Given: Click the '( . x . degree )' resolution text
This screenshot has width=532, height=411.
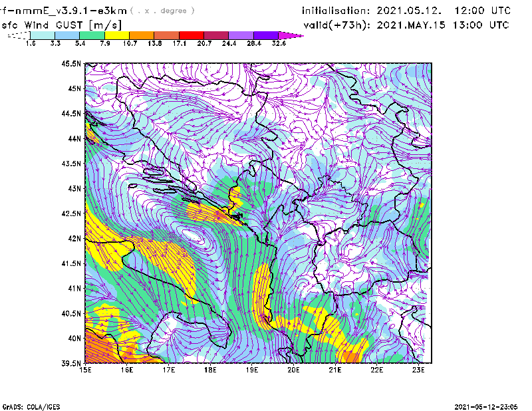Looking at the screenshot, I should (x=162, y=11).
